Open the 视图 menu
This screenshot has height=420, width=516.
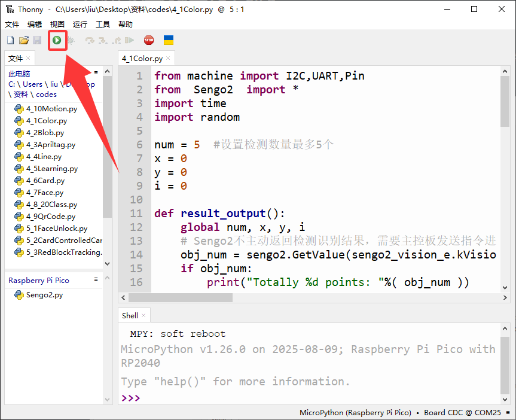(57, 25)
